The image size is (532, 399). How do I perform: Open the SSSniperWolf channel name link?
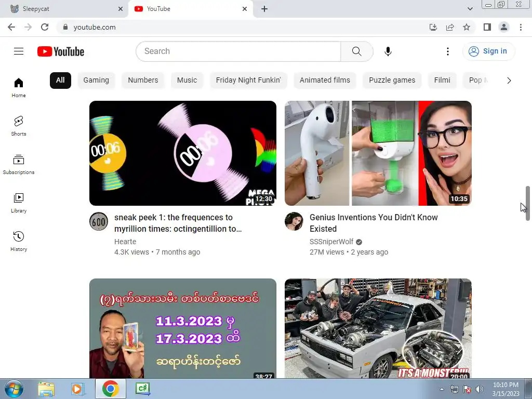click(x=331, y=242)
